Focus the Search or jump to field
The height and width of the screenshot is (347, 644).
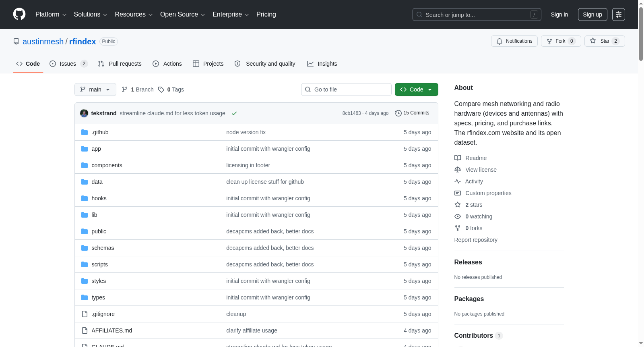(477, 15)
